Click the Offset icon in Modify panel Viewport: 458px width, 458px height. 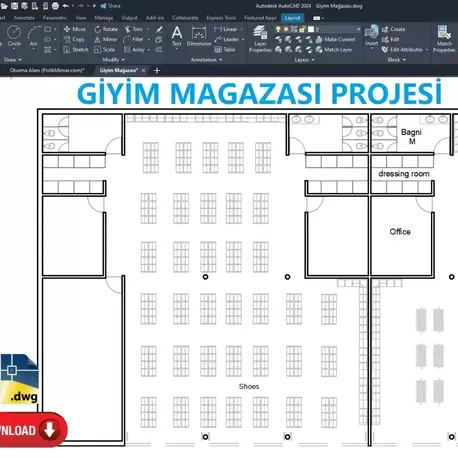click(x=159, y=50)
